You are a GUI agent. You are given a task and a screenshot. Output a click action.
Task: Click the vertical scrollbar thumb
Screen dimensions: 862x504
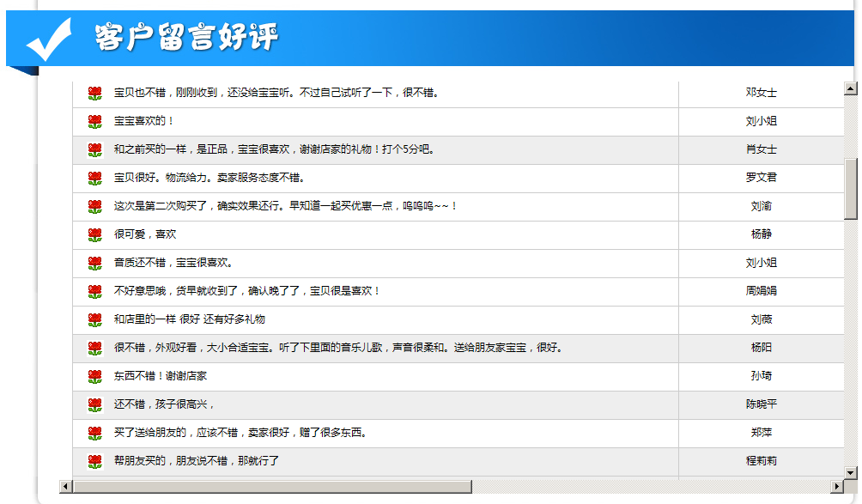point(850,189)
